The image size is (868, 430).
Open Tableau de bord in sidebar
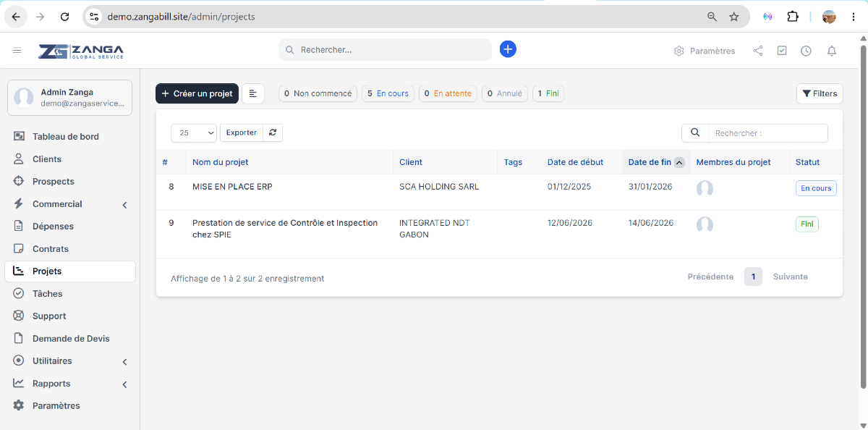[x=70, y=136]
